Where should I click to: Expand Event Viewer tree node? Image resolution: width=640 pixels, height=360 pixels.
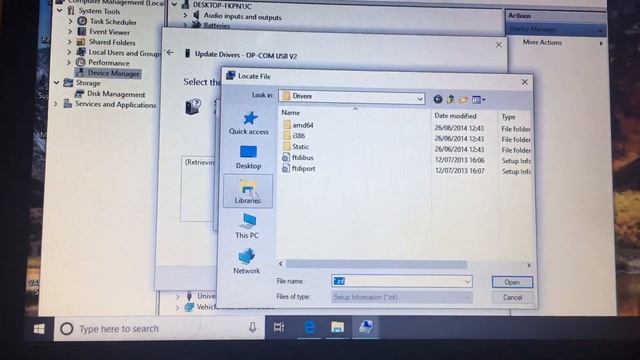[70, 31]
